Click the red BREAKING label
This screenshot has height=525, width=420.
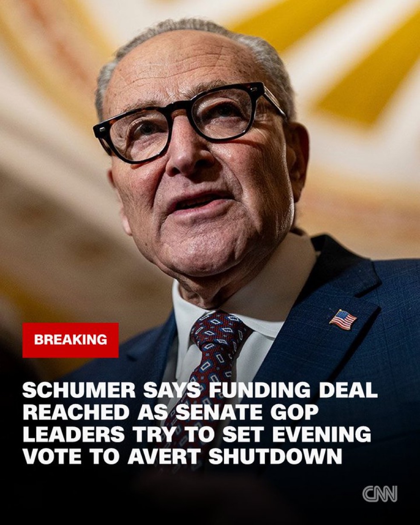click(70, 340)
